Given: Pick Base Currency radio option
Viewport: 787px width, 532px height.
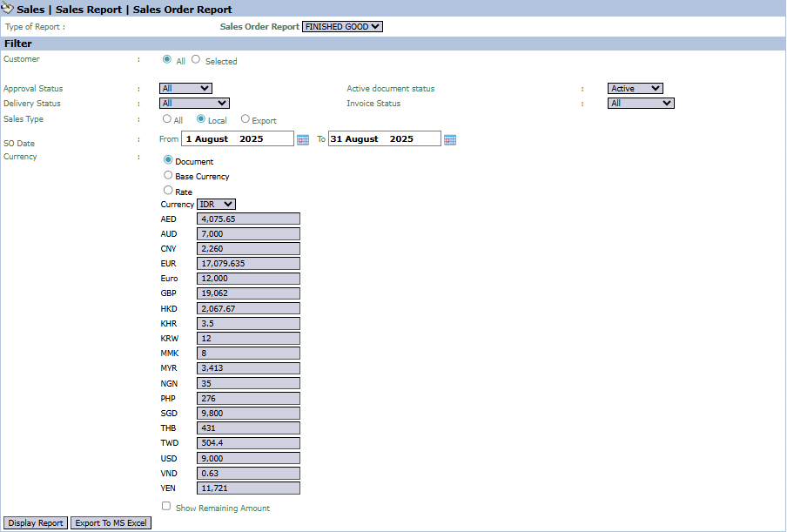Looking at the screenshot, I should [x=168, y=175].
